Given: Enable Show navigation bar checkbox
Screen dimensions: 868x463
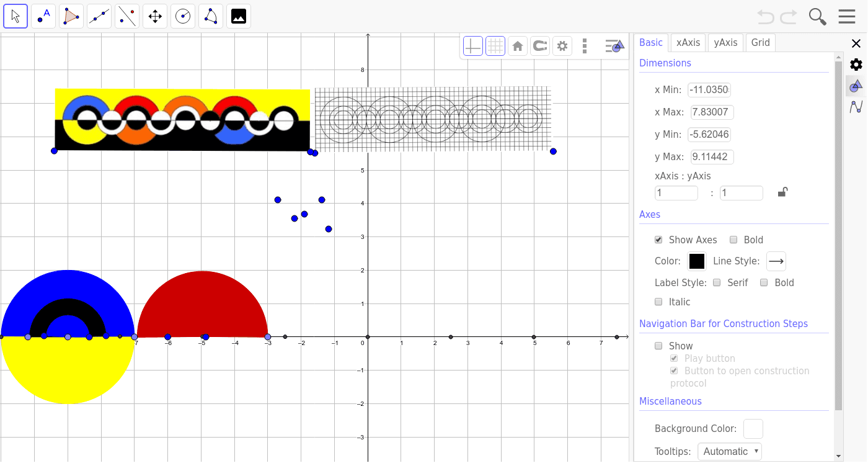Looking at the screenshot, I should [x=658, y=346].
